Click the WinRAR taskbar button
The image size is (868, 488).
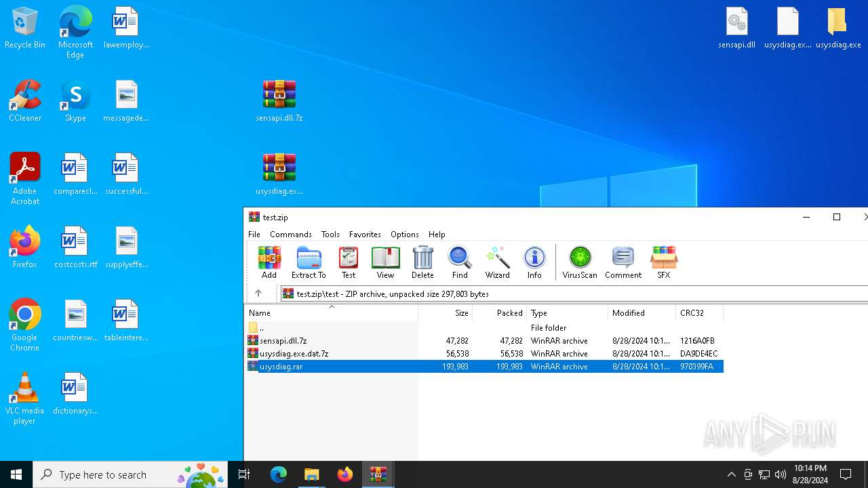click(378, 474)
